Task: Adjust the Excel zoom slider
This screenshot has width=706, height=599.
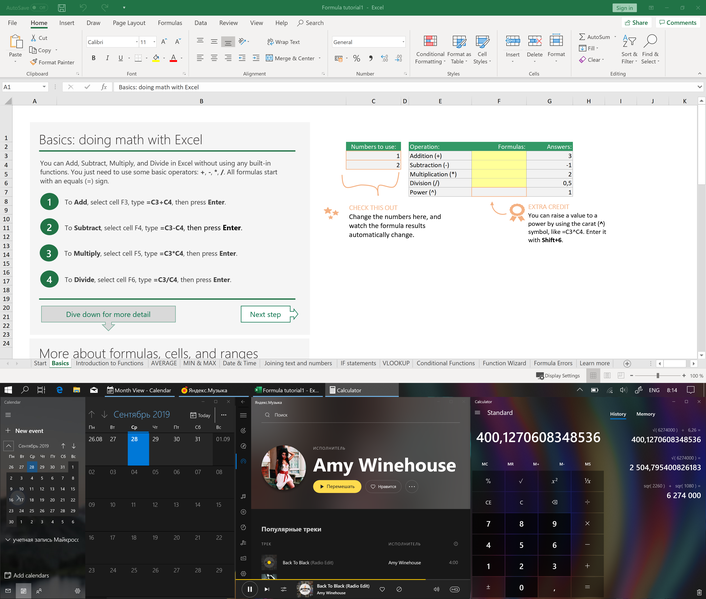Action: pos(658,376)
